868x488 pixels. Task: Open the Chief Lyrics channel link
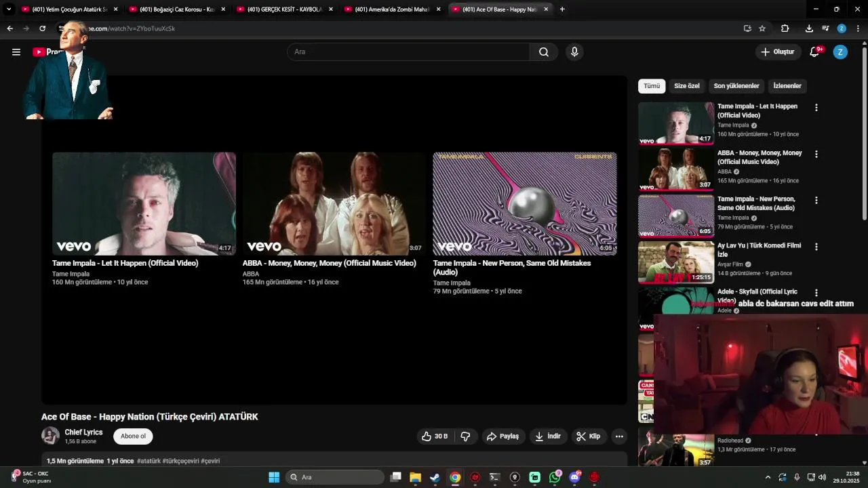(x=83, y=432)
